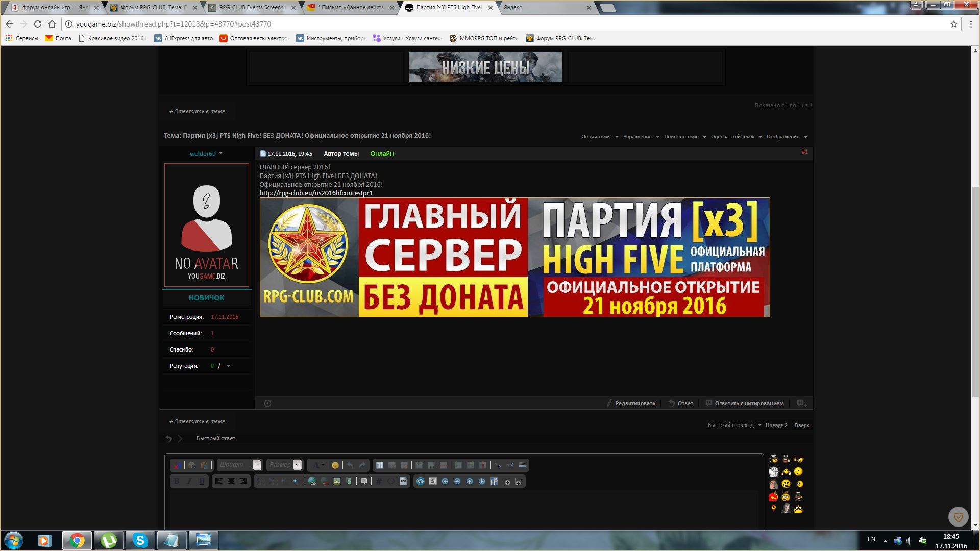Switch to форум онлайн игр tab
Screen dimensions: 980x551
point(54,8)
